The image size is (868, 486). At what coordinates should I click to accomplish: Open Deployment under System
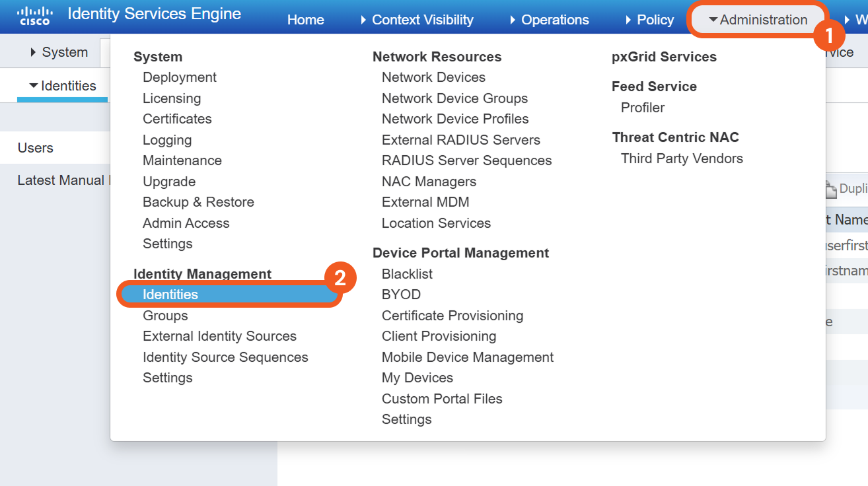(x=180, y=77)
